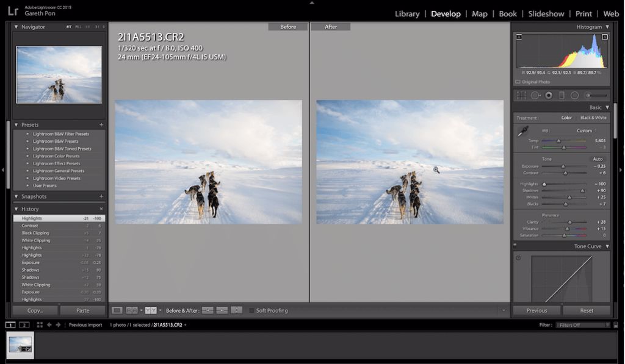Collapse the Basic panel
Screen dimensions: 625x364
(x=607, y=107)
